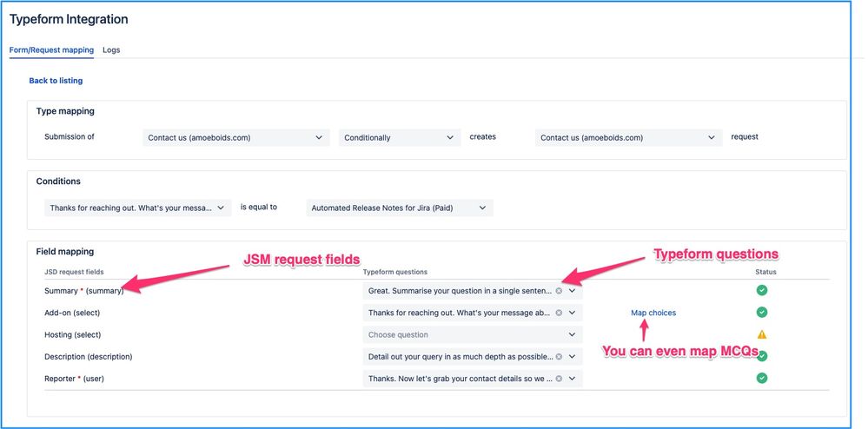Click green status check for Reporter row
Viewport: 868px width, 429px height.
[x=762, y=378]
